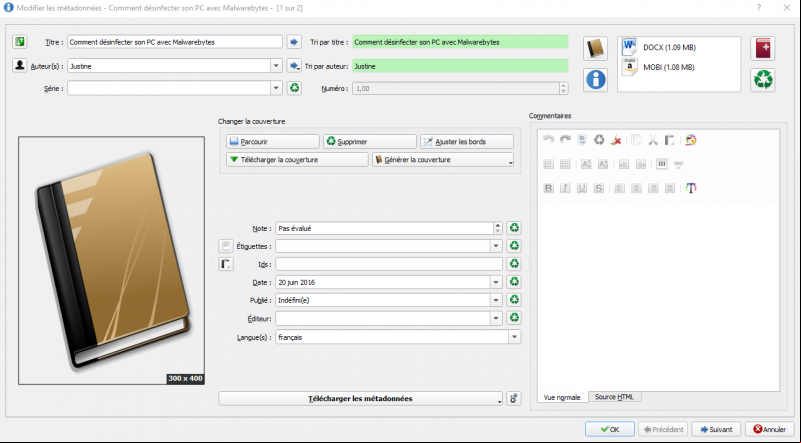Click Télécharger les métadonnées

point(361,399)
